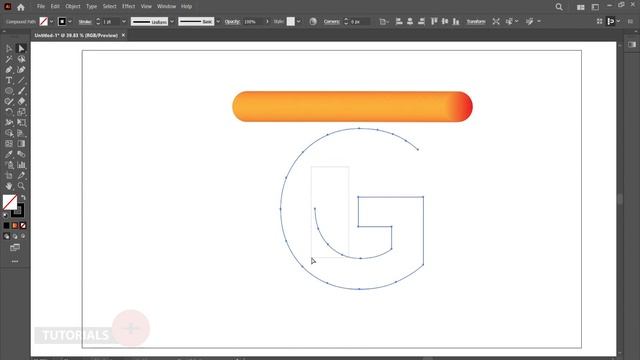Select the Shaper tool

pyautogui.click(x=9, y=102)
